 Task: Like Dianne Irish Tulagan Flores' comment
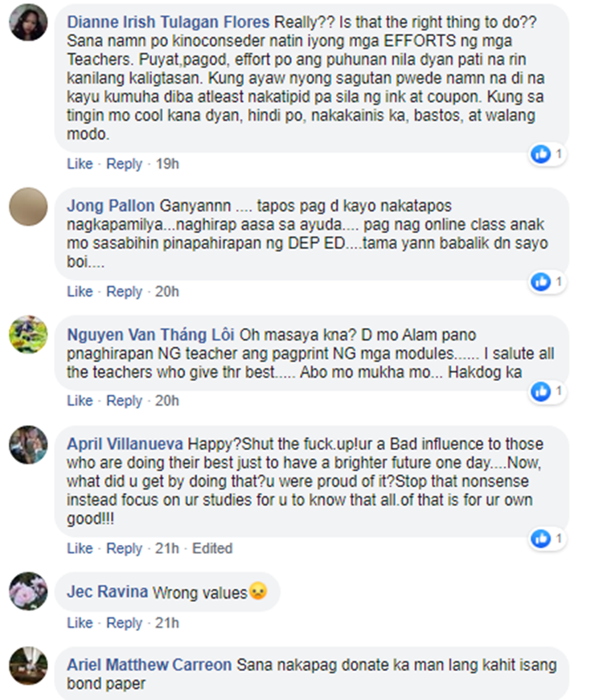pos(80,164)
